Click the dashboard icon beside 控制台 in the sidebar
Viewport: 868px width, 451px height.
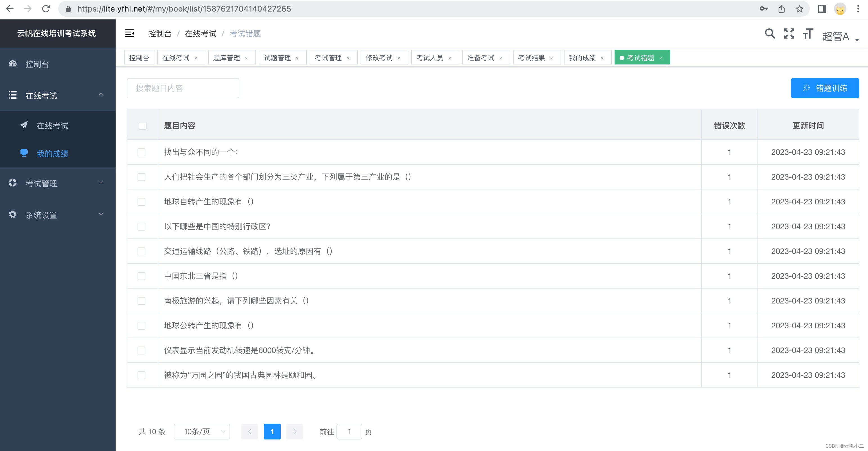point(13,64)
